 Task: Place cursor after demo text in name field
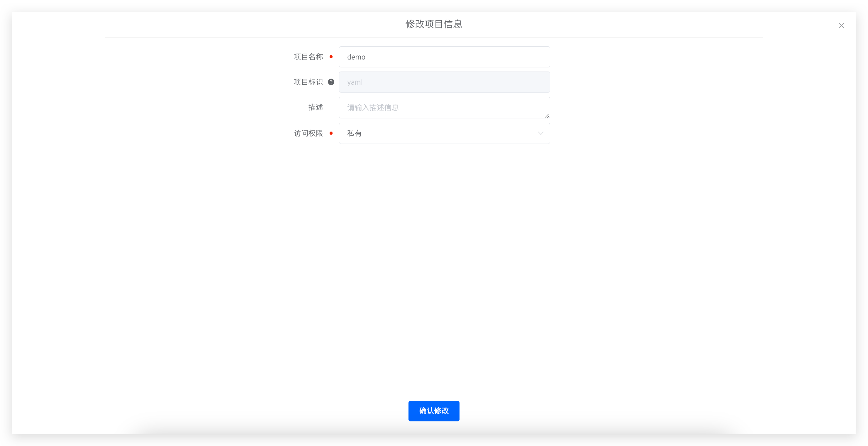366,57
